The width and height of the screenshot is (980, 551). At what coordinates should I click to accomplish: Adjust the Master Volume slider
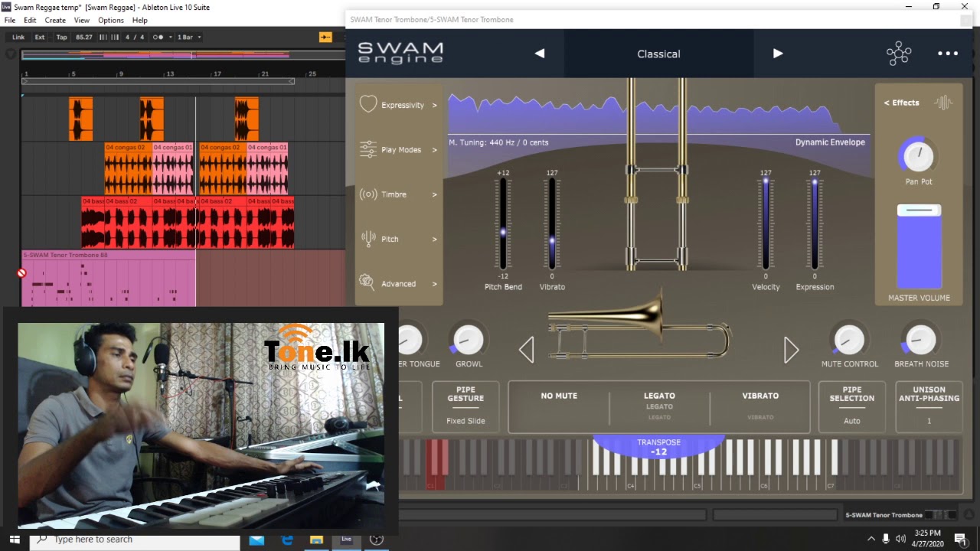pyautogui.click(x=919, y=246)
